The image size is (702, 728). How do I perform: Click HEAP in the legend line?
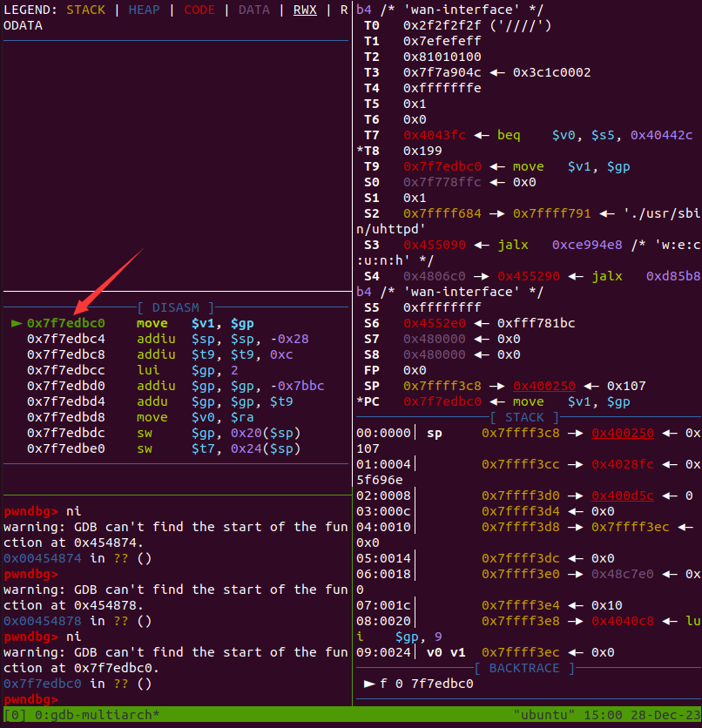coord(144,10)
